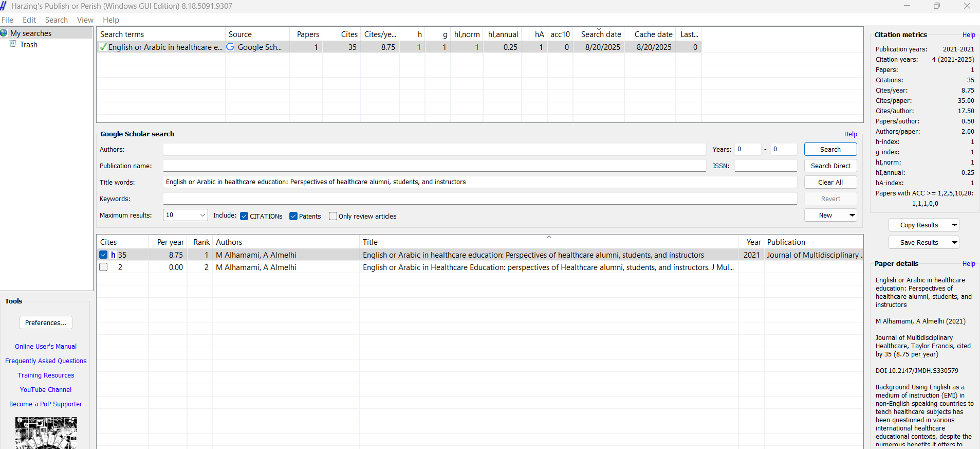Click the Publish or Perish title bar logo
Image resolution: width=980 pixels, height=449 pixels.
click(4, 6)
